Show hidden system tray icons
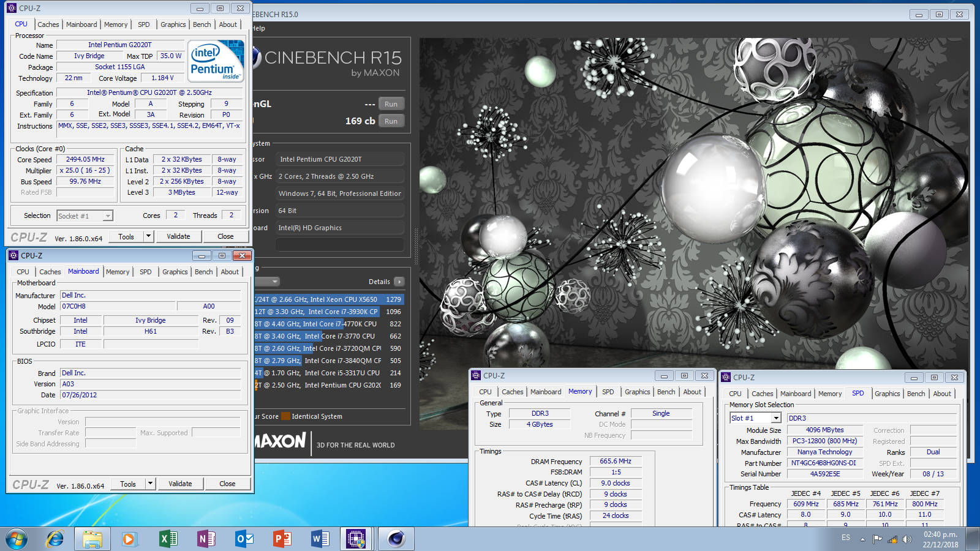980x551 pixels. click(862, 539)
